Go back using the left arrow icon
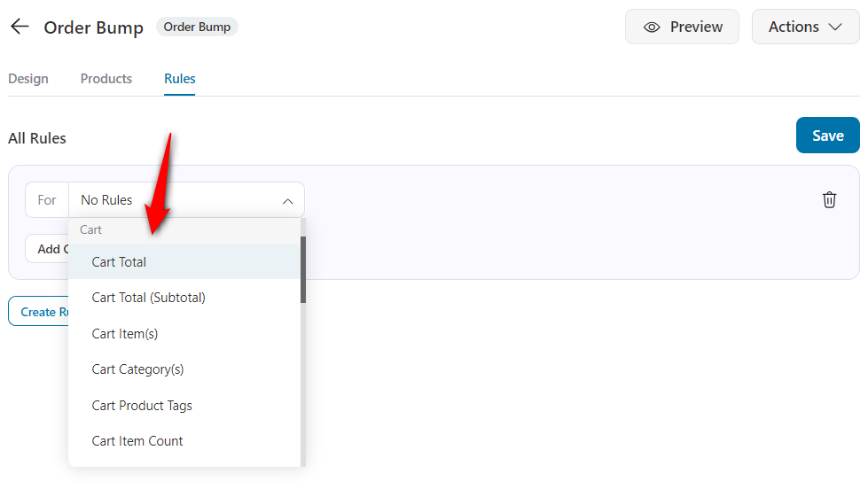Screen dimensions: 868x489 20,27
